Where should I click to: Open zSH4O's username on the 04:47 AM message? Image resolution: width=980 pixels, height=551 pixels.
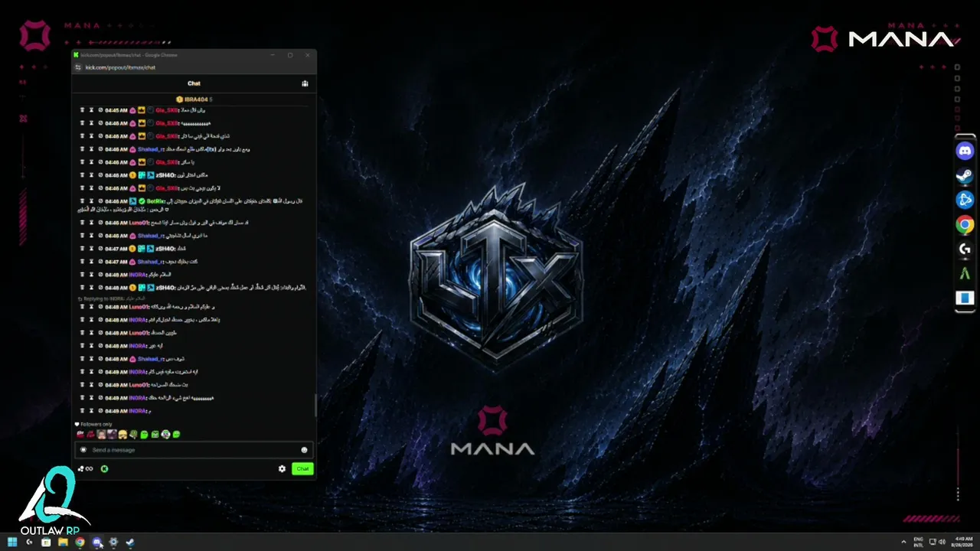point(165,249)
